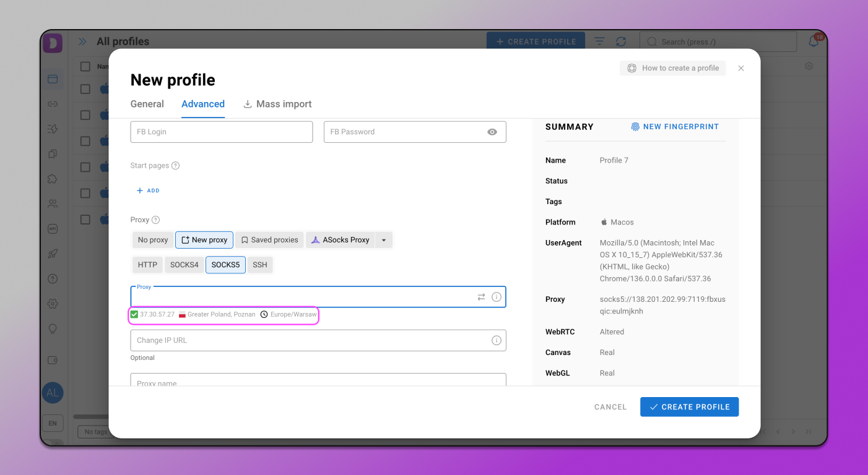Select the Saved proxies option
The width and height of the screenshot is (868, 475).
[269, 240]
